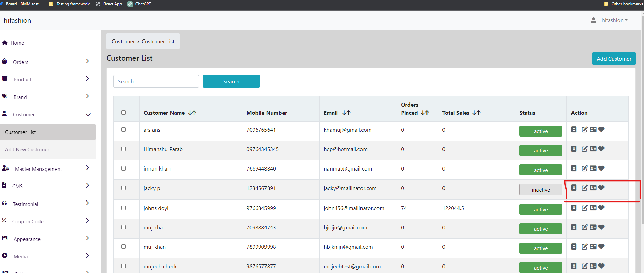Open Add New Customer from sidebar
Screen dimensions: 644x273
(48, 150)
